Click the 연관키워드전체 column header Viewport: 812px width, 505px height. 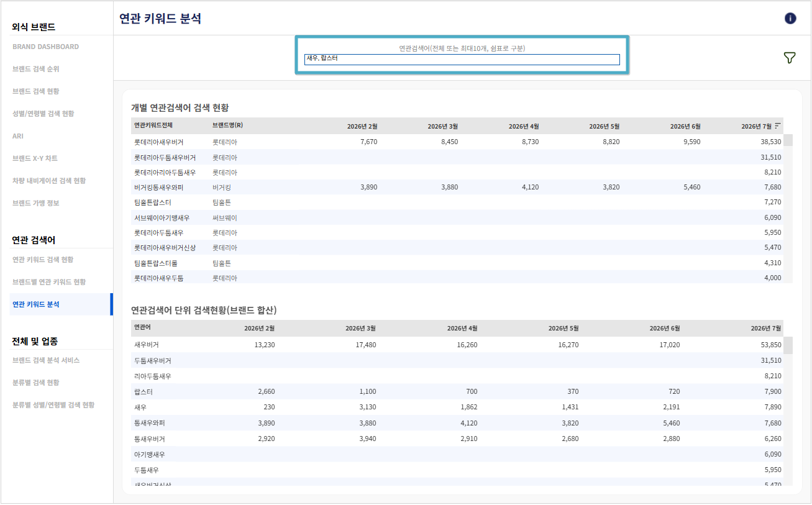[153, 125]
